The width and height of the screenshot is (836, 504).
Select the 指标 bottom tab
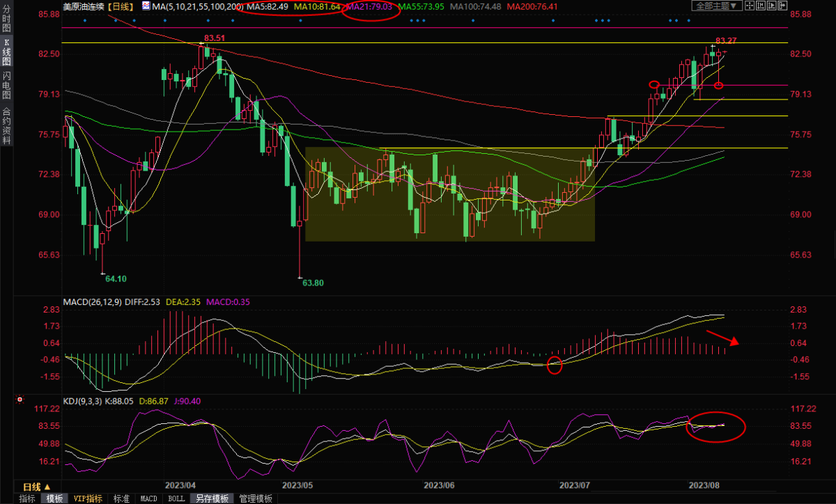[27, 498]
